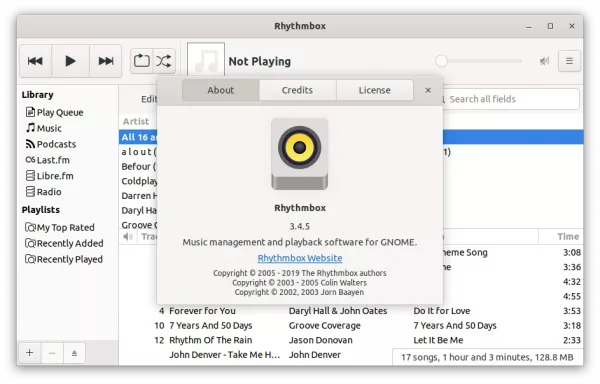Viewport: 600px width, 384px height.
Task: Toggle shuffle mode
Action: click(x=164, y=61)
